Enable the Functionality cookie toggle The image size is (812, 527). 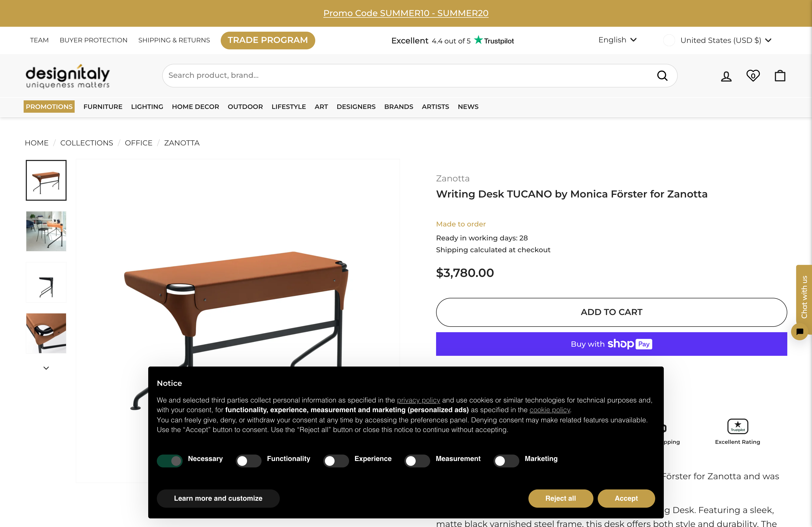[248, 461]
